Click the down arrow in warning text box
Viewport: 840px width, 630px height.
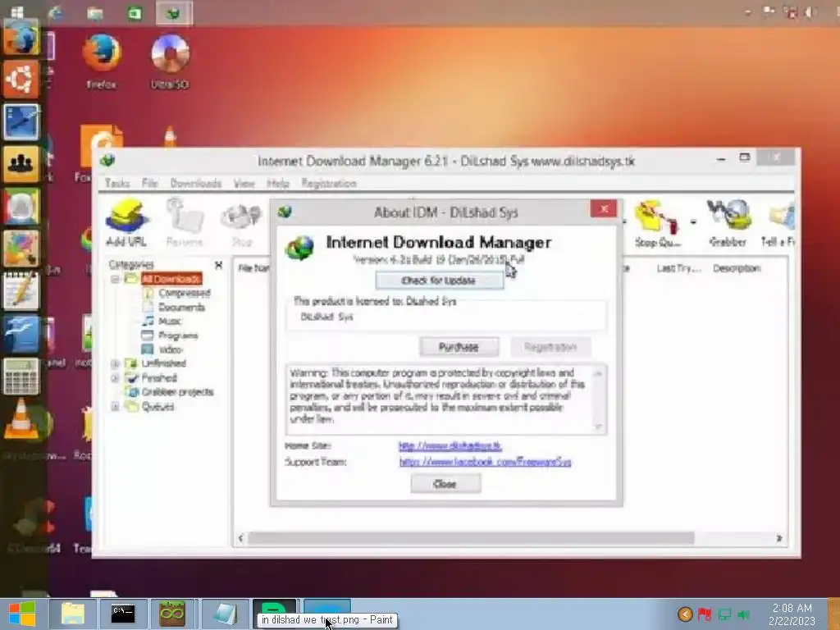click(598, 427)
